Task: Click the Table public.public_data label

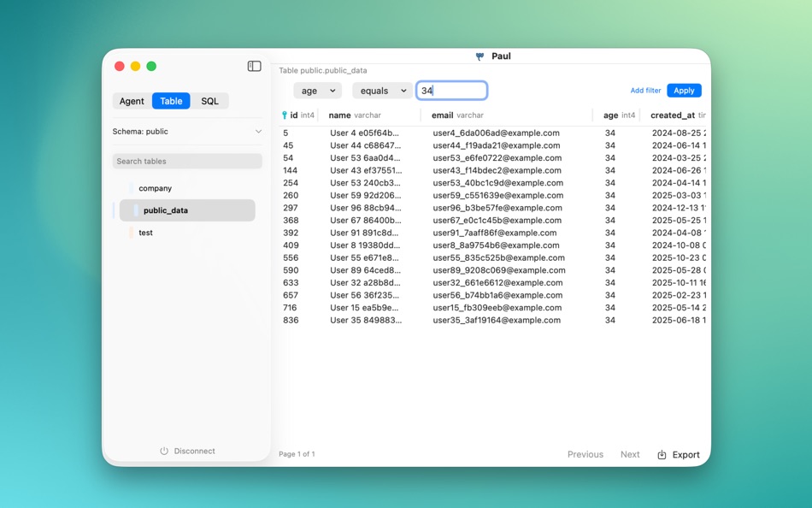Action: click(x=322, y=70)
